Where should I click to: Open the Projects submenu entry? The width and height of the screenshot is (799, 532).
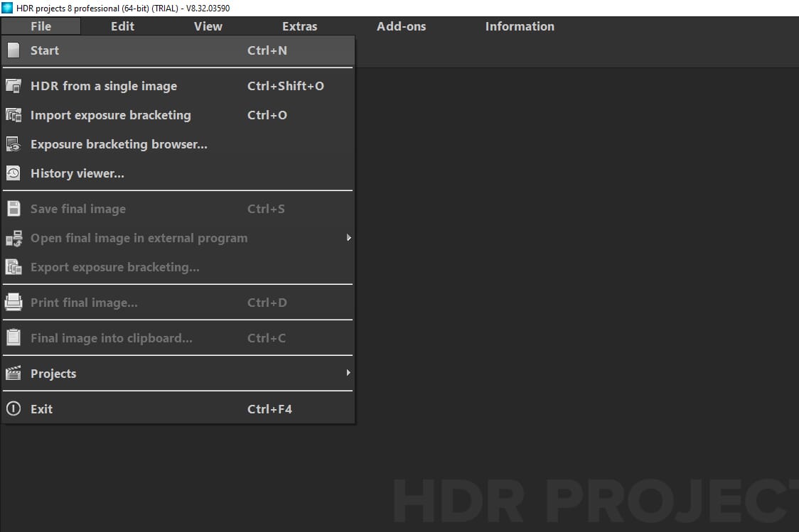pyautogui.click(x=178, y=373)
